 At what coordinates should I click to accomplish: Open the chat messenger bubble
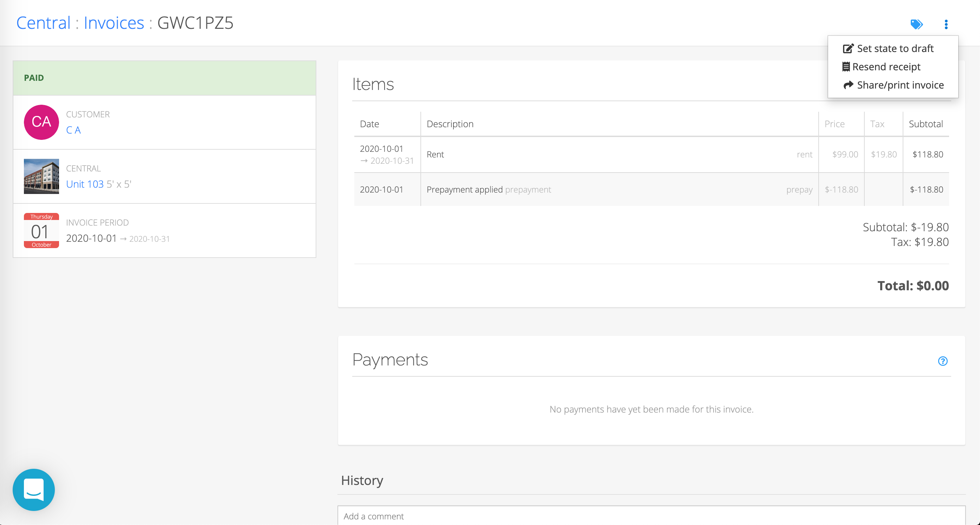coord(33,489)
